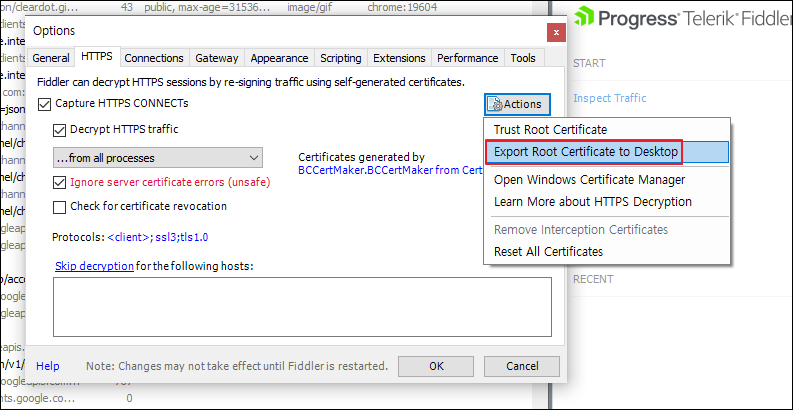
Task: Choose Reset All Certificates
Action: click(x=606, y=251)
